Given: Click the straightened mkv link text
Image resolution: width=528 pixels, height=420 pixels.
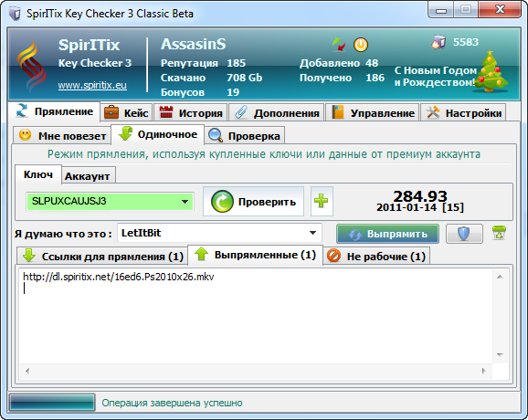Looking at the screenshot, I should [118, 277].
